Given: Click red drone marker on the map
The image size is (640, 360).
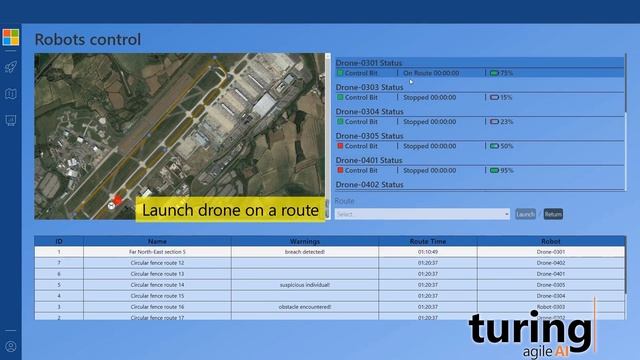Looking at the screenshot, I should click(x=118, y=200).
